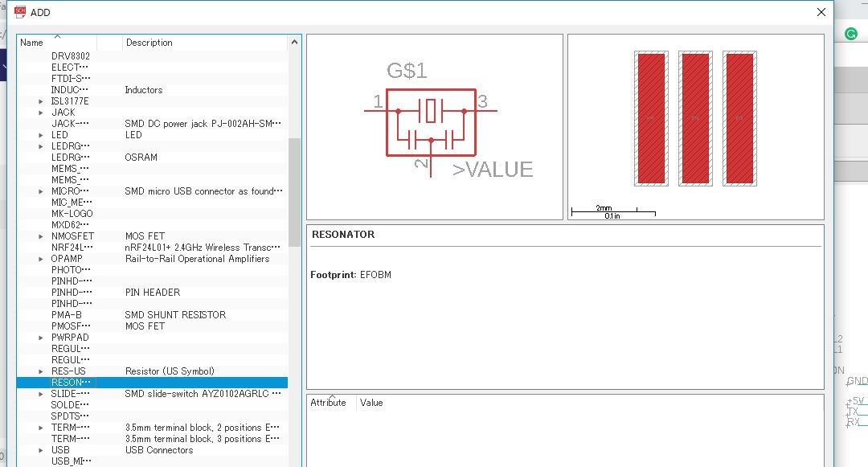This screenshot has height=467, width=868.
Task: Select the SPDTS entry
Action: coord(70,416)
